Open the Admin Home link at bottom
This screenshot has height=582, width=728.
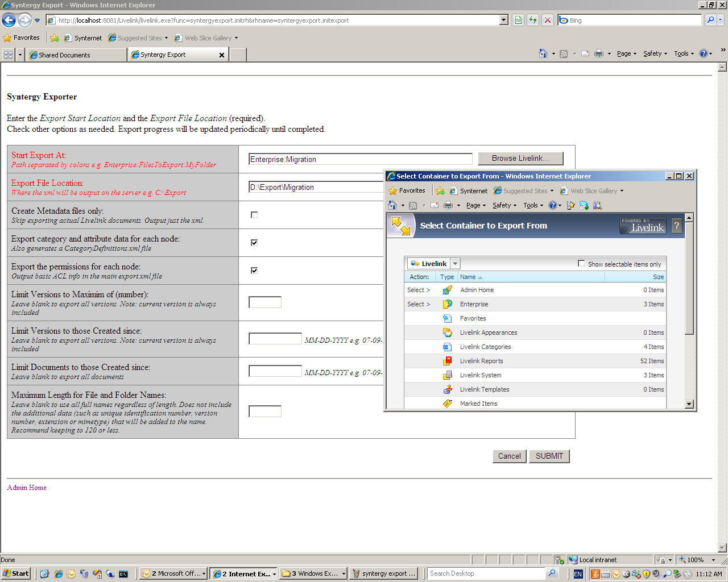[27, 488]
